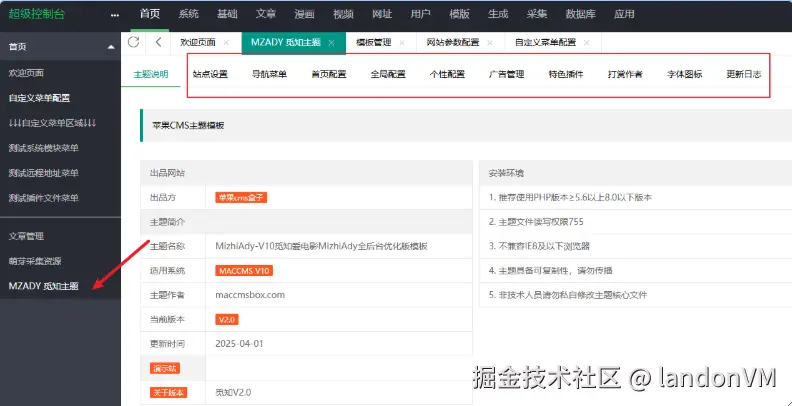Open 文章管理 in the sidebar

point(26,236)
